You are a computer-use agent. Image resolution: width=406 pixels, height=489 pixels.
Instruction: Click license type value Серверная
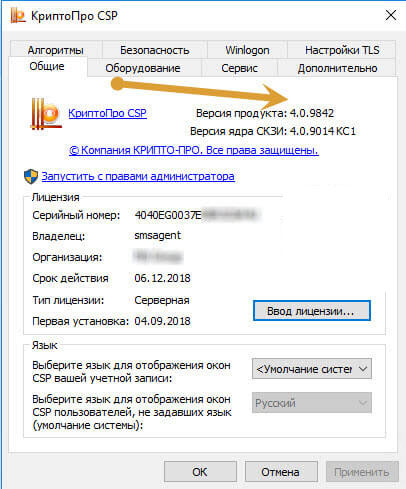pos(162,300)
